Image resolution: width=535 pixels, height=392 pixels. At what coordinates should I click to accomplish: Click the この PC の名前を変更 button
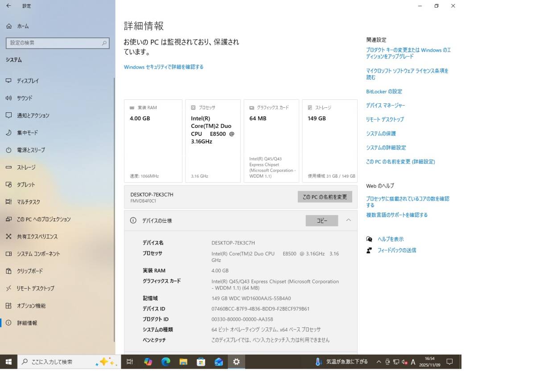[325, 196]
